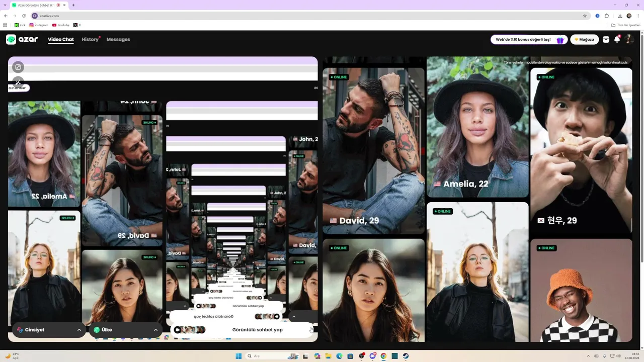This screenshot has height=362, width=644.
Task: Switch to the Video Chat tab
Action: tap(61, 39)
